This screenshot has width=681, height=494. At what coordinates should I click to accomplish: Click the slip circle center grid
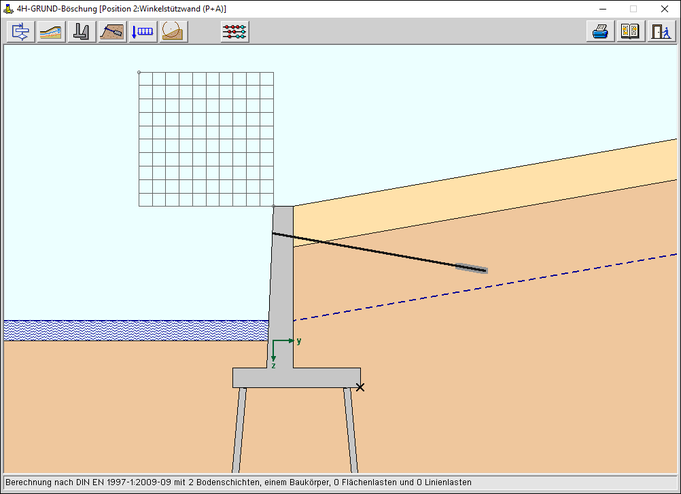205,139
